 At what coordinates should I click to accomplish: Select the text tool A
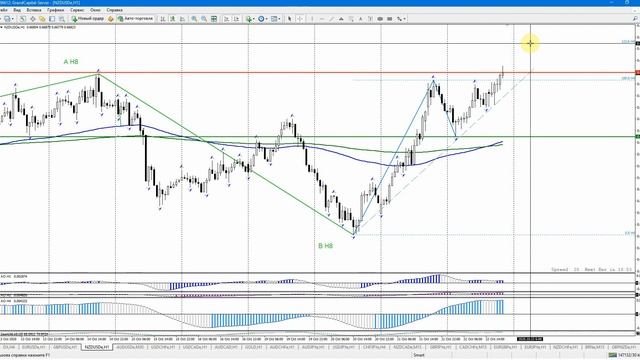pyautogui.click(x=361, y=19)
